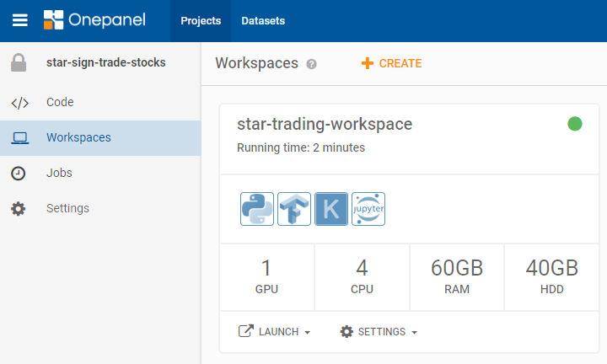The image size is (607, 364).
Task: Click the project lock icon
Action: click(x=19, y=62)
